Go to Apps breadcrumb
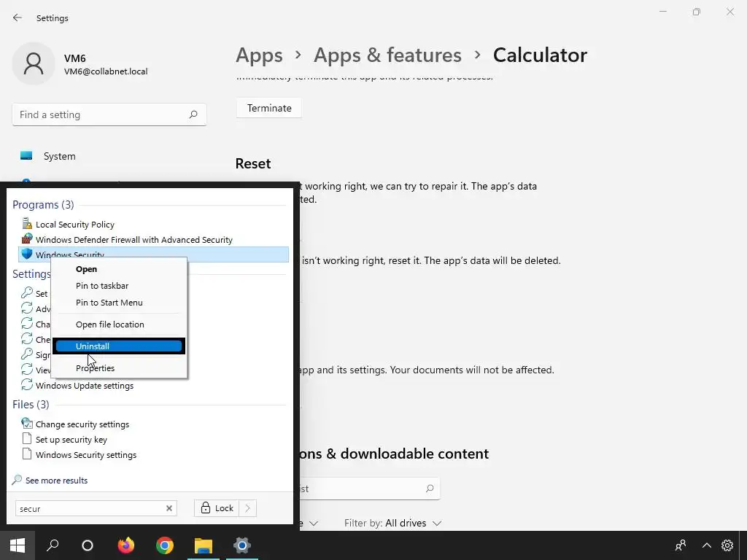The width and height of the screenshot is (747, 560). pyautogui.click(x=259, y=55)
